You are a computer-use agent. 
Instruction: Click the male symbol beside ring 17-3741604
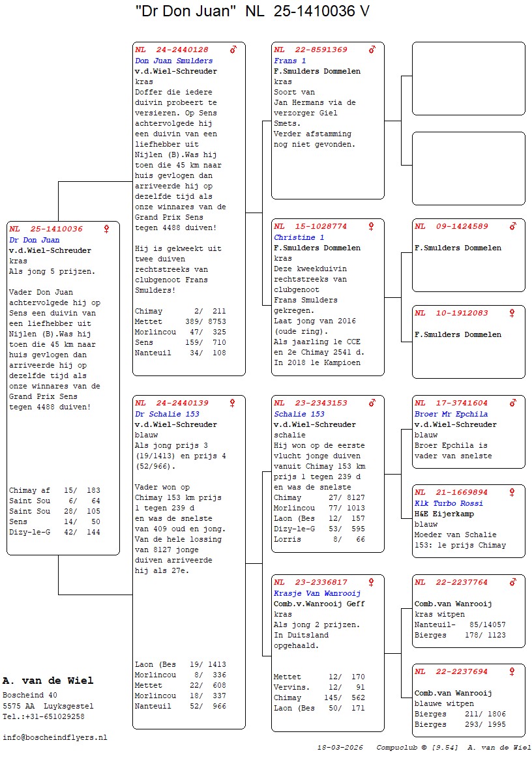[x=512, y=403]
